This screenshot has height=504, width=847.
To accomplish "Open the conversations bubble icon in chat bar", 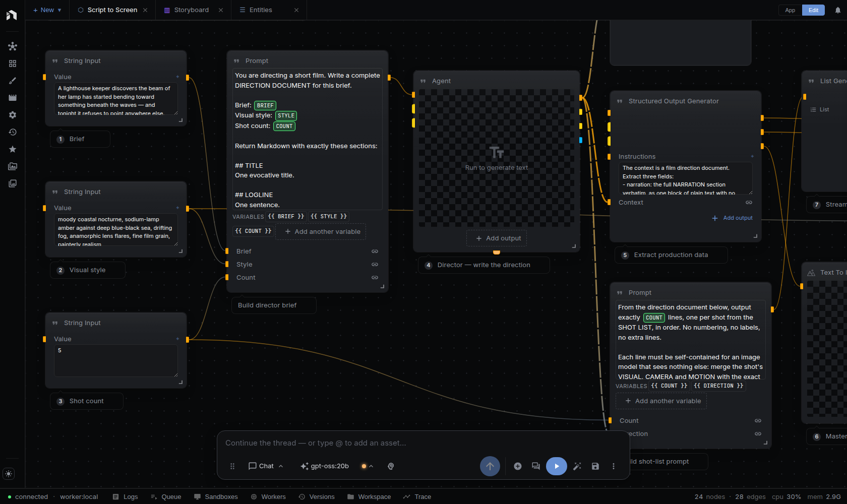I will point(536,466).
